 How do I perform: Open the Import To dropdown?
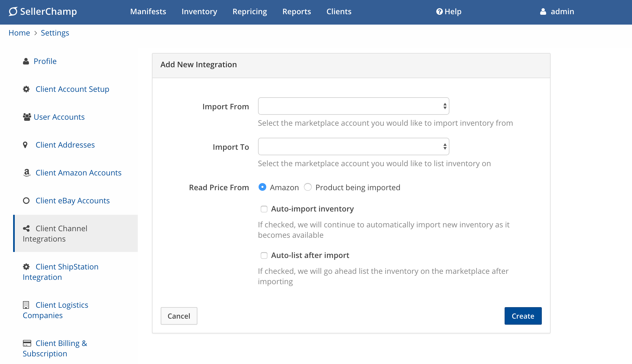pos(353,146)
